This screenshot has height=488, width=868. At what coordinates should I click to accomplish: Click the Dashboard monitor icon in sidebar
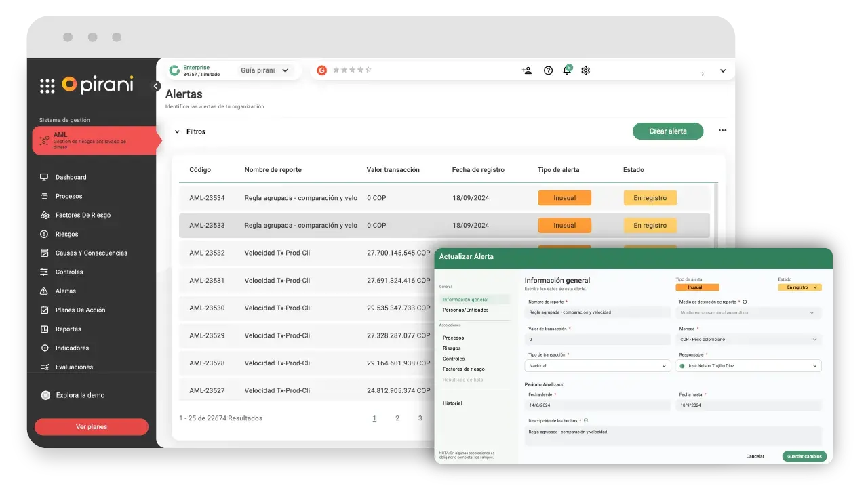(x=44, y=177)
